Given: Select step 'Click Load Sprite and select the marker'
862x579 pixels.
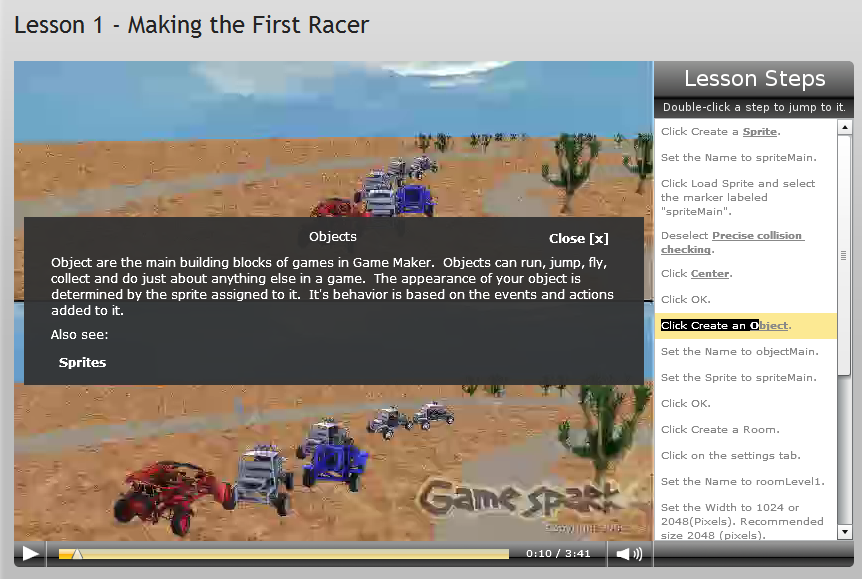Looking at the screenshot, I should tap(738, 197).
